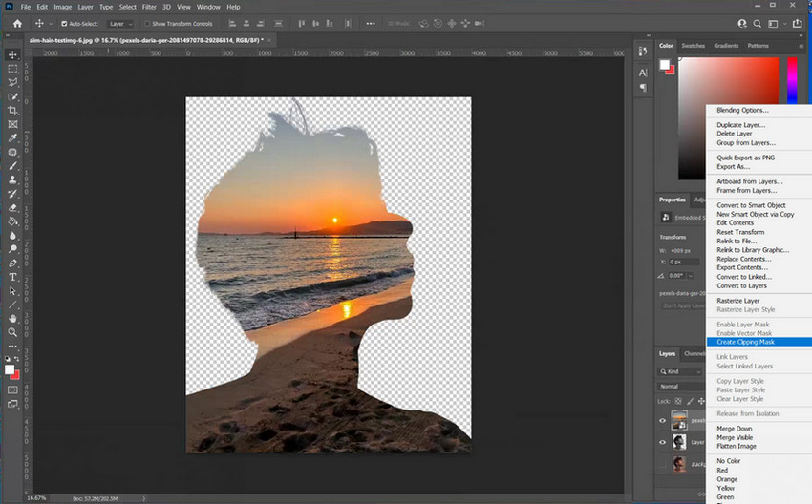Open the Filter menu

(149, 7)
